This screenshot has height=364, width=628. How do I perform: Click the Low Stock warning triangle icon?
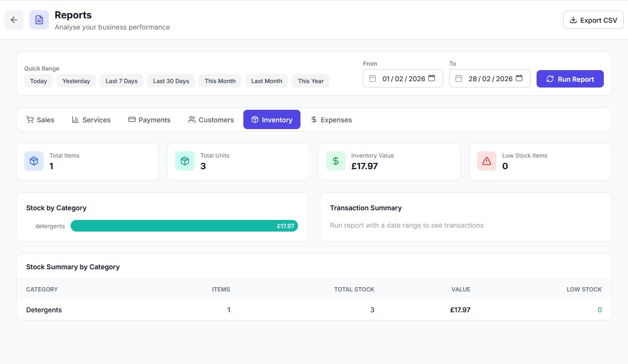[x=487, y=161]
